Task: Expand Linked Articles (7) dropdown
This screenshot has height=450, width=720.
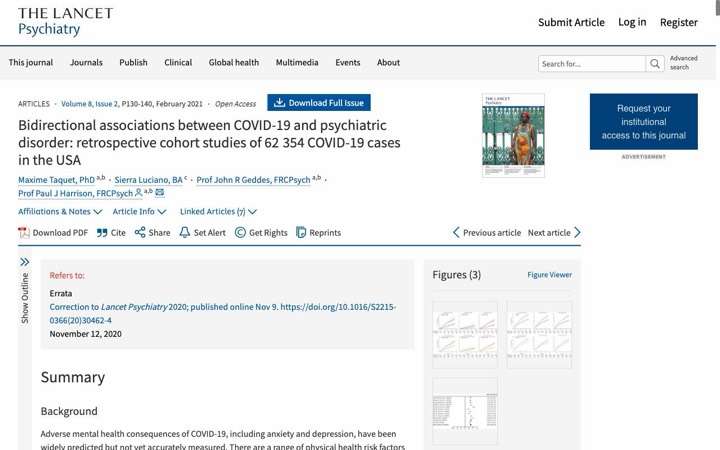Action: click(218, 212)
